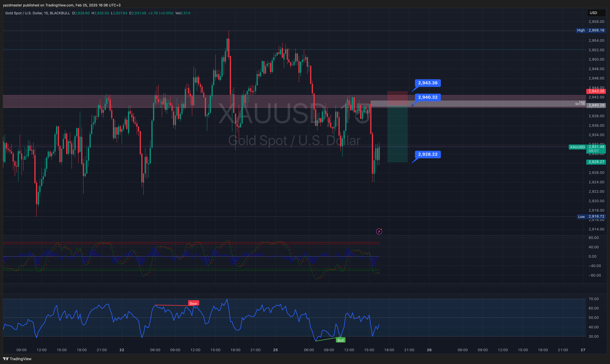Select the 2,943.36 stop price callout
Viewport: 610px width, 364px height.
click(428, 83)
